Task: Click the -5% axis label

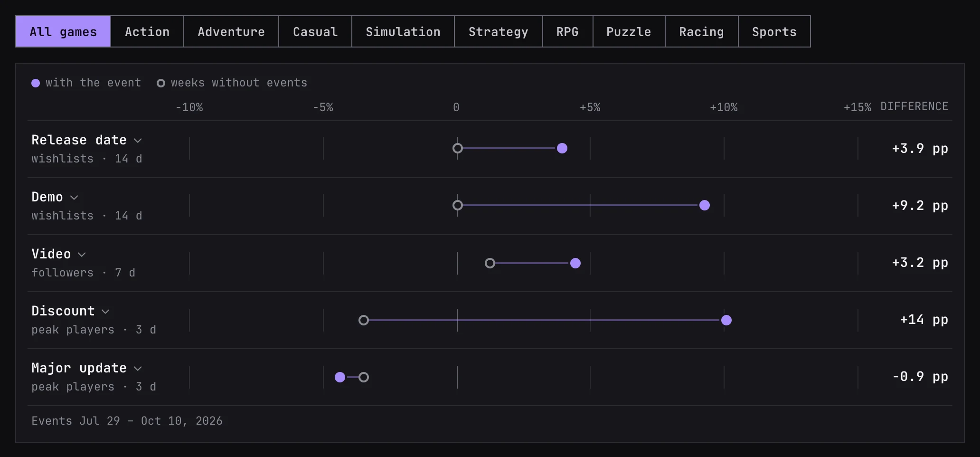Action: [323, 107]
